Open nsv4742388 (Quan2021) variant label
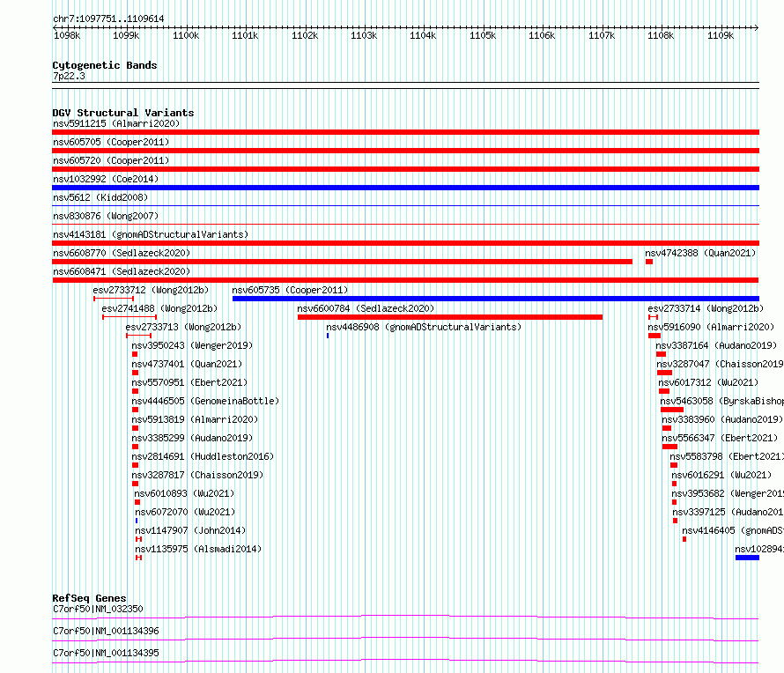784x673 pixels. (700, 253)
